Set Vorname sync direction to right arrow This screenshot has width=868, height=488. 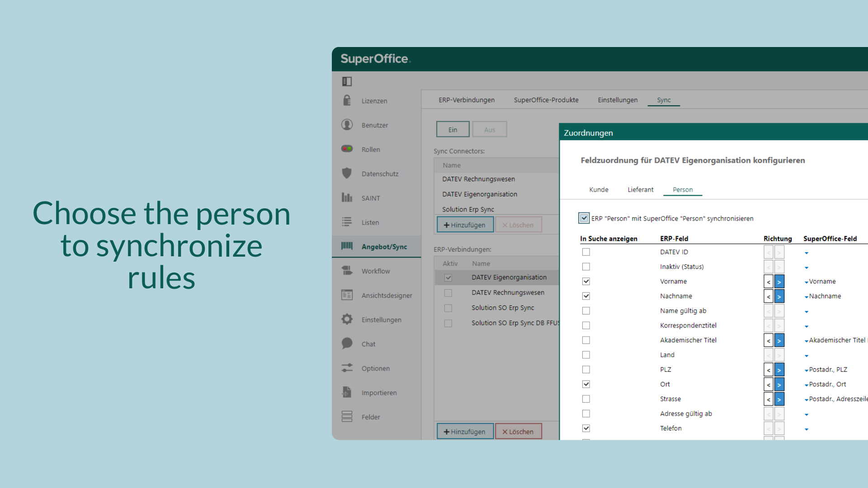point(779,282)
